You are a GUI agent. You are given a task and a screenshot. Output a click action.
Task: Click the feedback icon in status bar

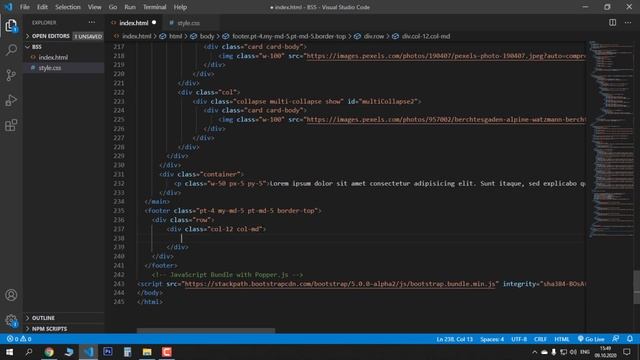coord(616,339)
